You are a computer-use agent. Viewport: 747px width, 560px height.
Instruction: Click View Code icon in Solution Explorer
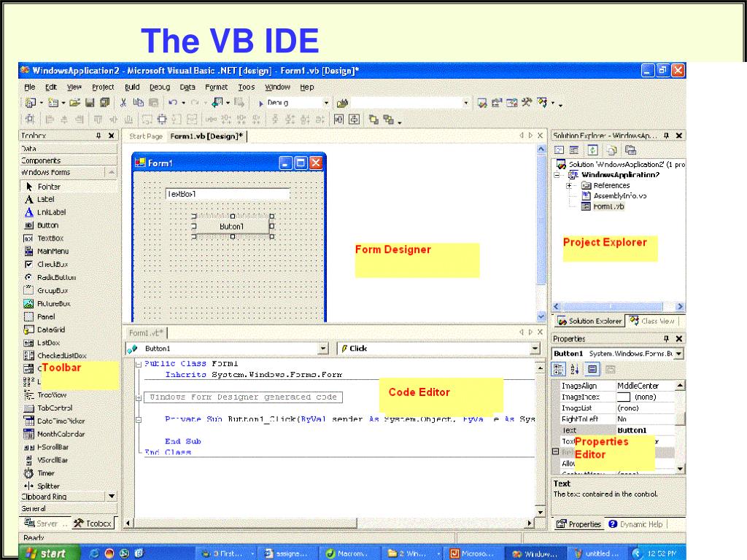(x=560, y=150)
